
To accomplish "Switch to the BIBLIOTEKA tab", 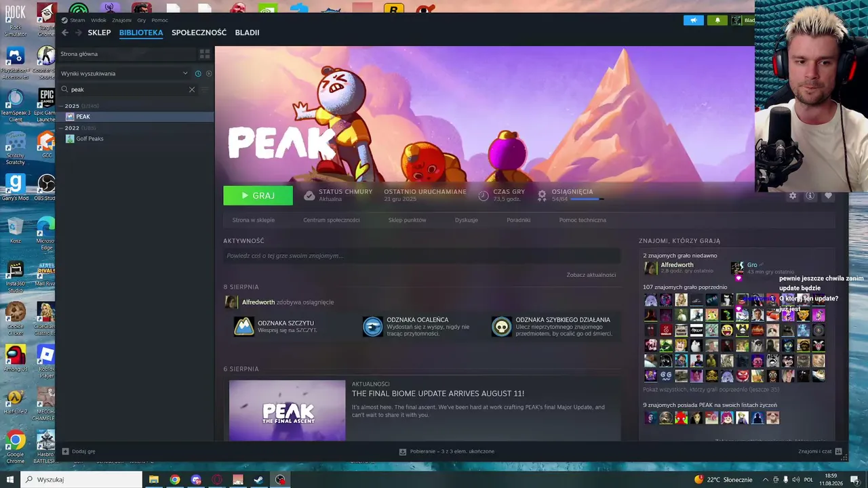I will pos(141,33).
